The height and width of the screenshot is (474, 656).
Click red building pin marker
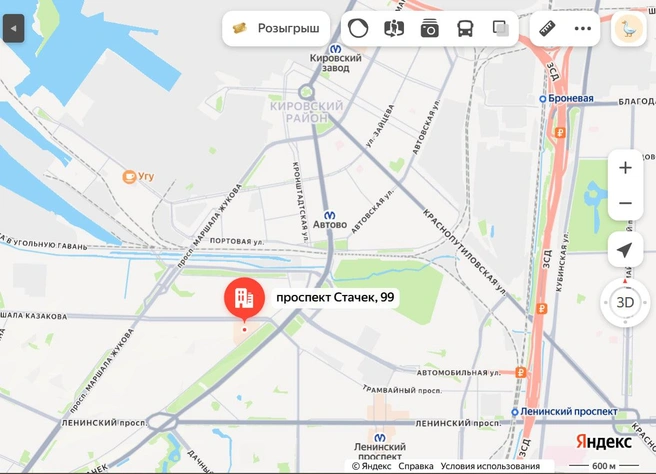244,300
